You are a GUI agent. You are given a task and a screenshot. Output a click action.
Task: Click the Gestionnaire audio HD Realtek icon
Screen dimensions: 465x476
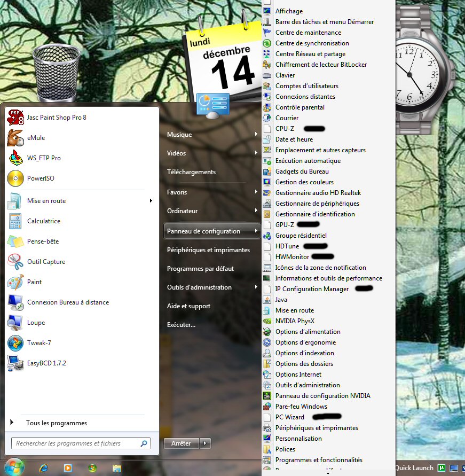tap(267, 193)
